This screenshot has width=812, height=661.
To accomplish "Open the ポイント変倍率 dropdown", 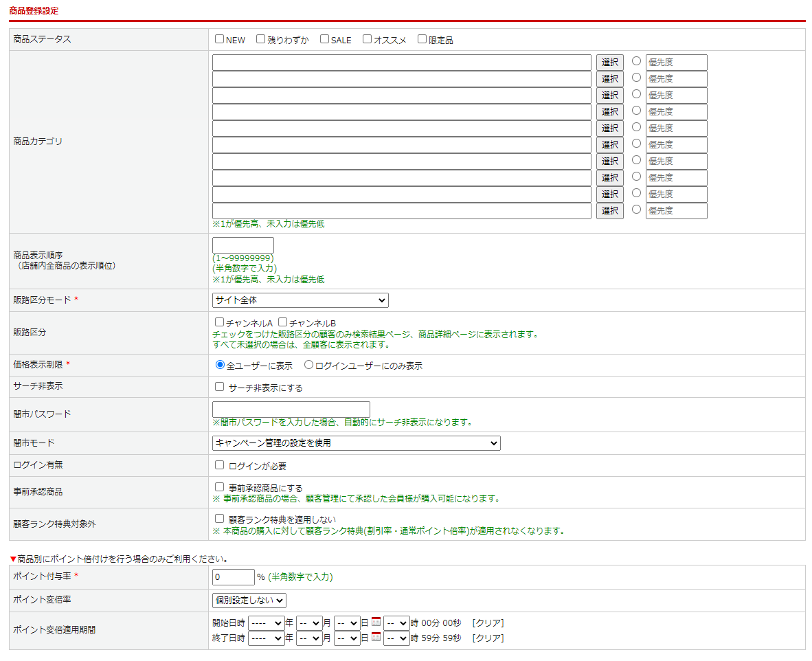I will pyautogui.click(x=249, y=601).
